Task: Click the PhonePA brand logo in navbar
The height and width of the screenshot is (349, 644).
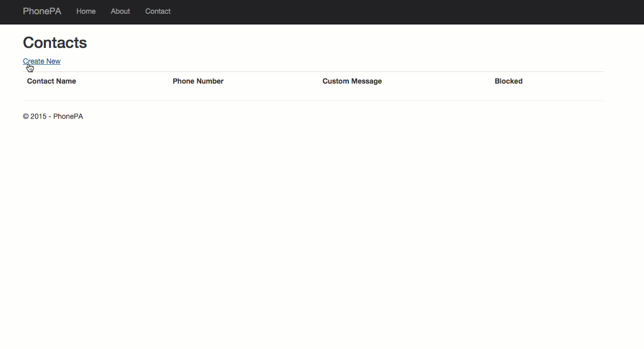Action: pos(42,11)
